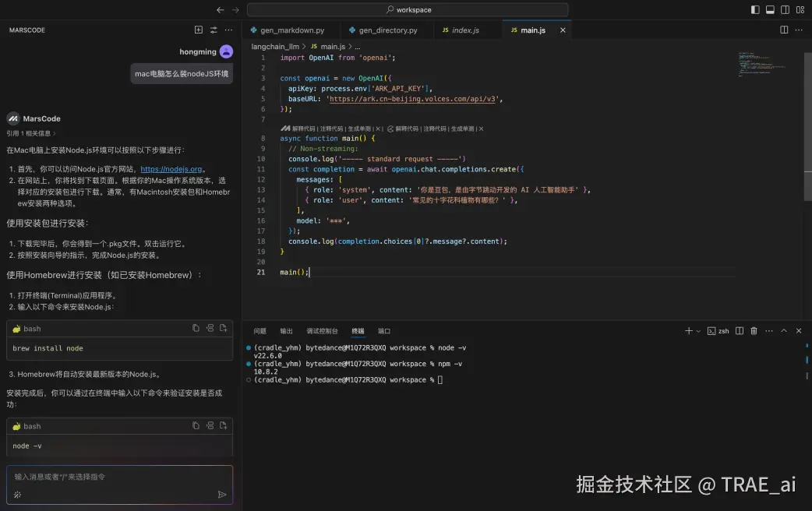Start a new MarsCode chat

(199, 30)
